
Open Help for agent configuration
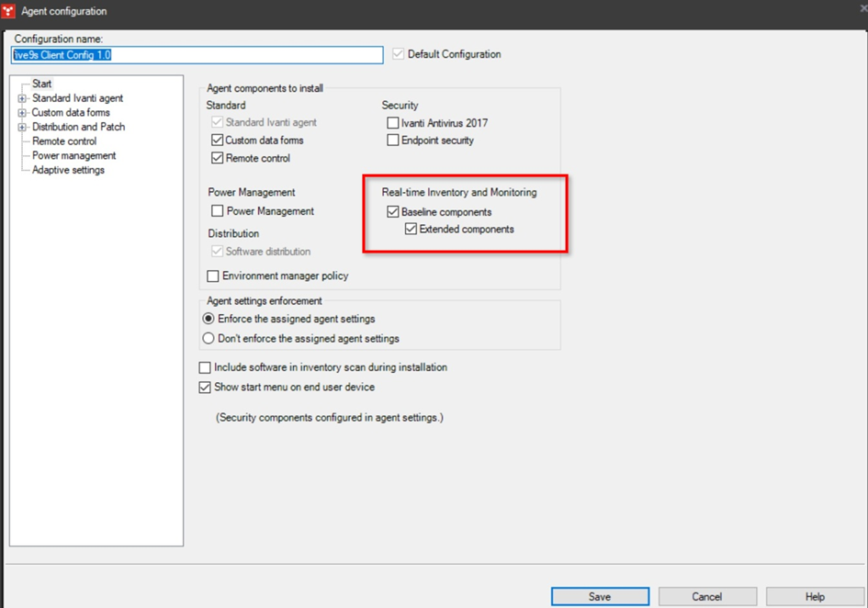815,596
